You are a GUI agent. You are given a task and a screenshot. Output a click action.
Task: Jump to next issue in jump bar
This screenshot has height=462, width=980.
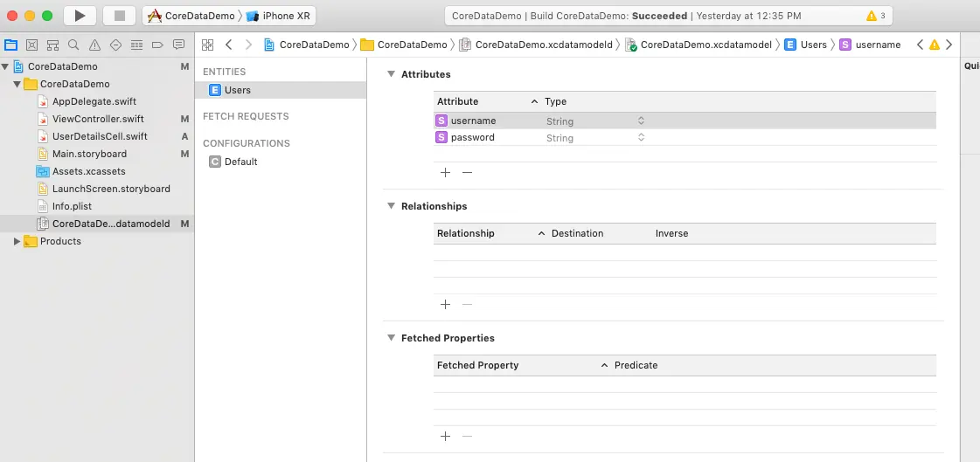coord(949,45)
